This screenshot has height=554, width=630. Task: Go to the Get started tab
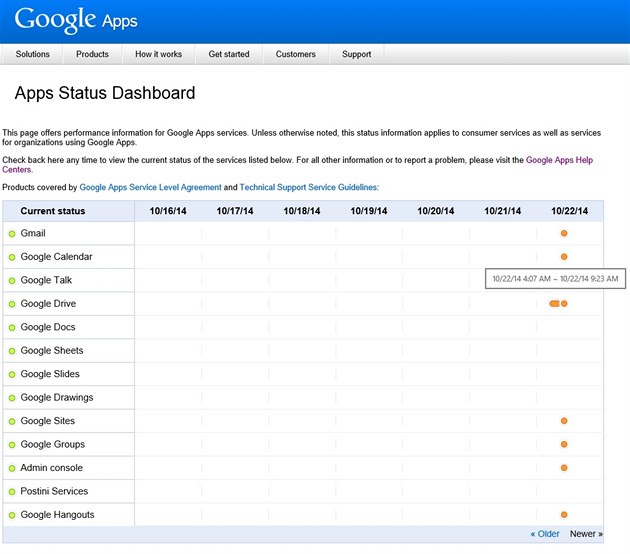tap(229, 54)
